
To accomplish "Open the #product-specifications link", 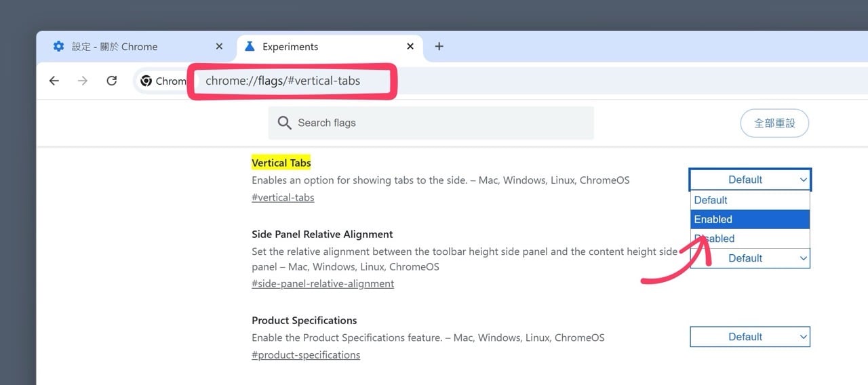I will [306, 354].
